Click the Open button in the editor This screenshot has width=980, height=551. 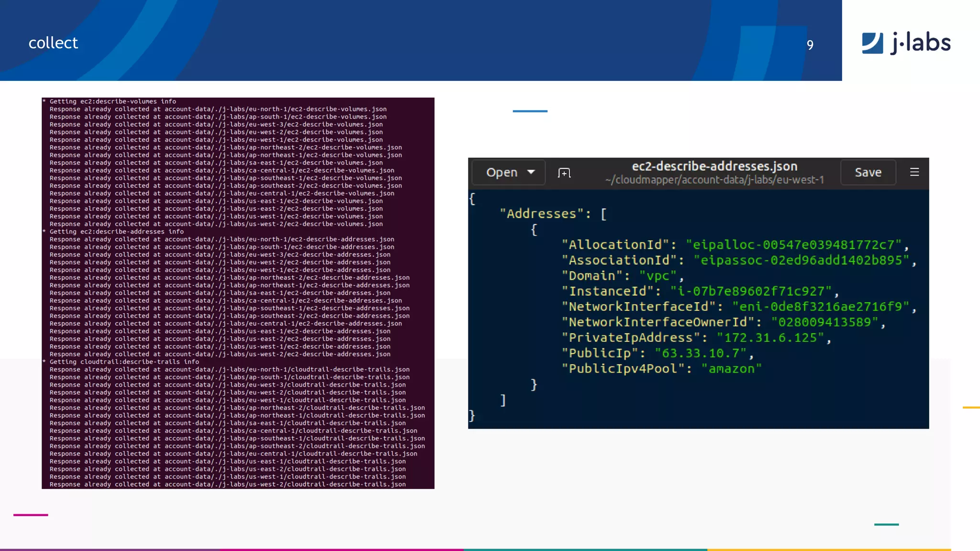click(x=501, y=172)
